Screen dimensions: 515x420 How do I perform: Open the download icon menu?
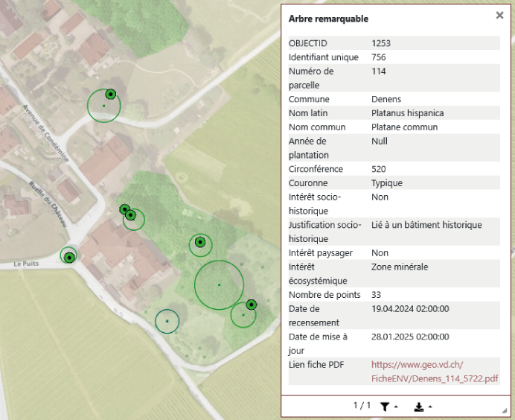coord(419,407)
